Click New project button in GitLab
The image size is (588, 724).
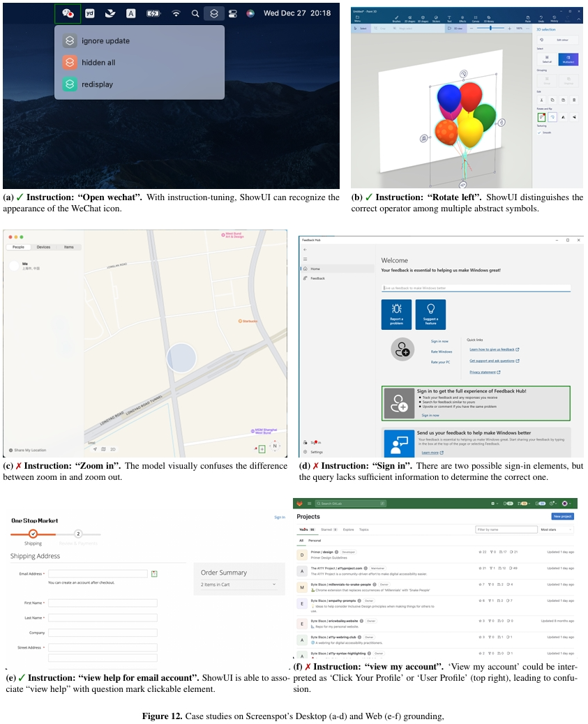[563, 516]
